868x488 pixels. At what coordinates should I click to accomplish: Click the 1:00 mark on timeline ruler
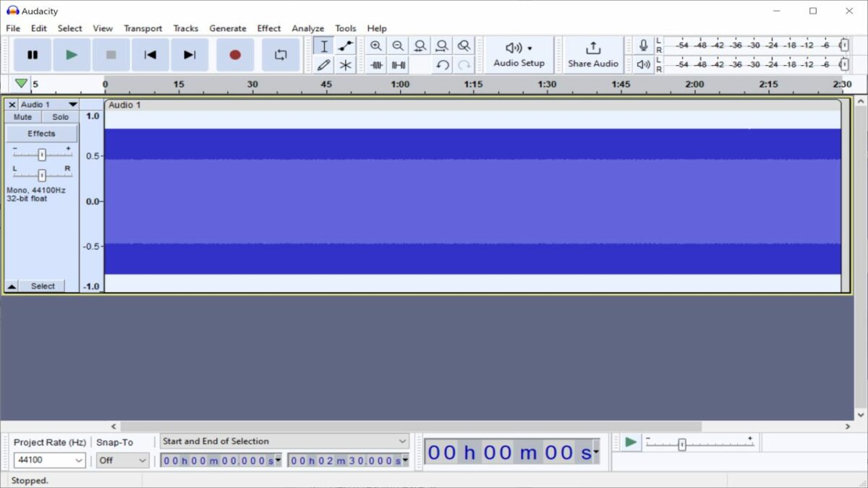(x=400, y=85)
